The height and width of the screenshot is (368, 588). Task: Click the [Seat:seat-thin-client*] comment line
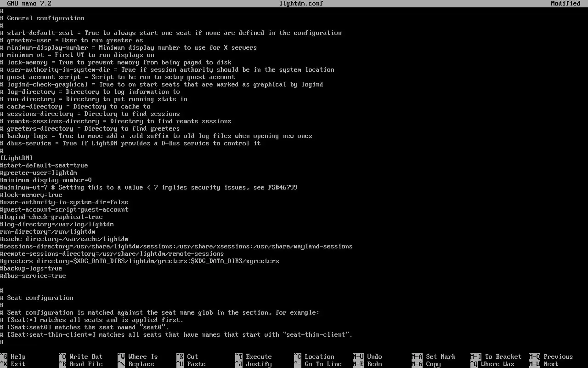pyautogui.click(x=176, y=334)
